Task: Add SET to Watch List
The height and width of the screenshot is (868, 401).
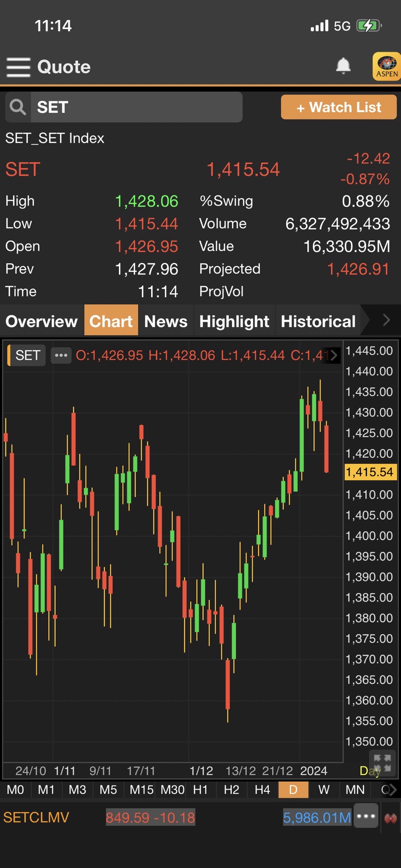Action: 339,107
